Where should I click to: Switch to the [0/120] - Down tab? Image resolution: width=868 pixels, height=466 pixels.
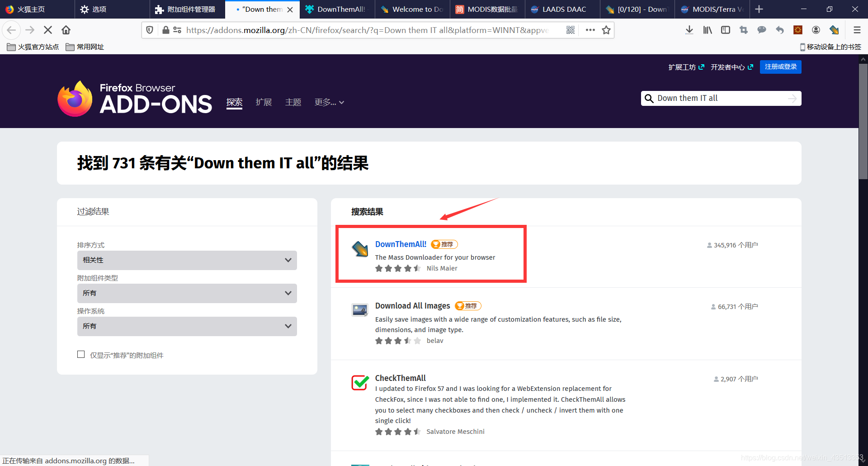(637, 9)
